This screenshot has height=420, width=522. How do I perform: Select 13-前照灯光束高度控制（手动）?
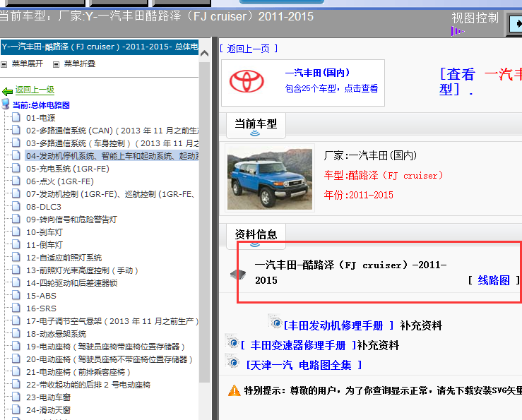[82, 270]
